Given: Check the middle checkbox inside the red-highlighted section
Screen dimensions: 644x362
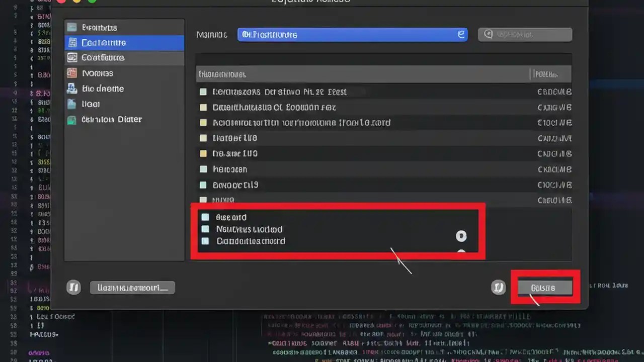Looking at the screenshot, I should 205,229.
